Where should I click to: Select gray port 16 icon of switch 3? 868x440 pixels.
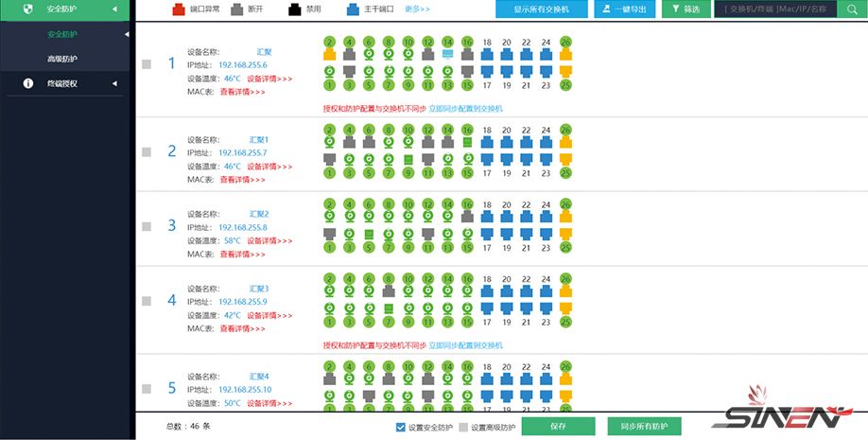pyautogui.click(x=467, y=217)
